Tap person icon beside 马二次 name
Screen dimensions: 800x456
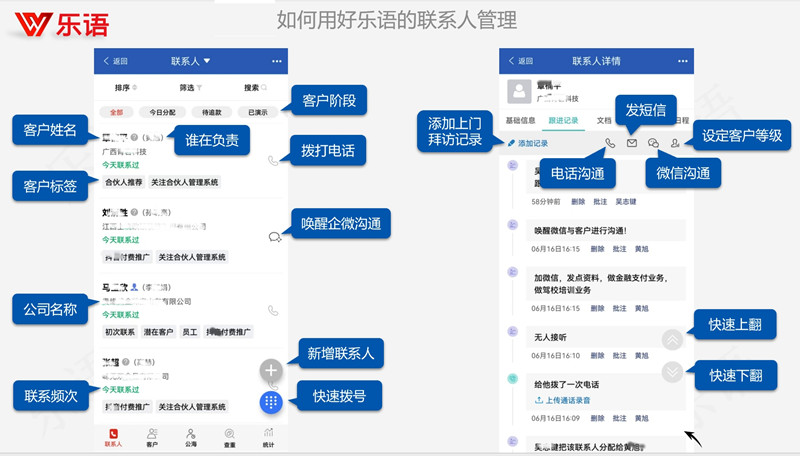[x=134, y=287]
